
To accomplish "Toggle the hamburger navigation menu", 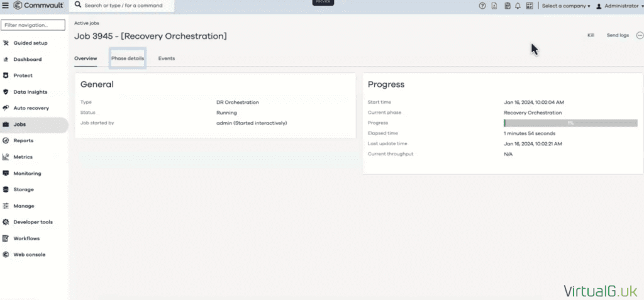I will 6,6.
